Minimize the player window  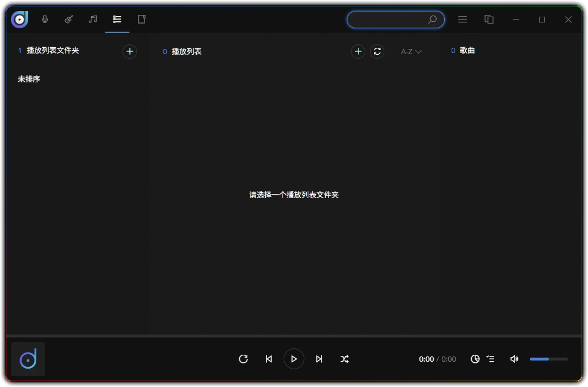pos(516,19)
